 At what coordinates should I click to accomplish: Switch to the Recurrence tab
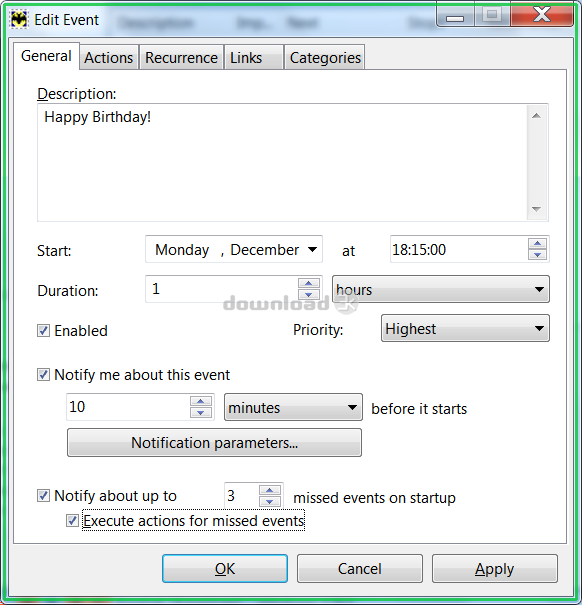(181, 57)
